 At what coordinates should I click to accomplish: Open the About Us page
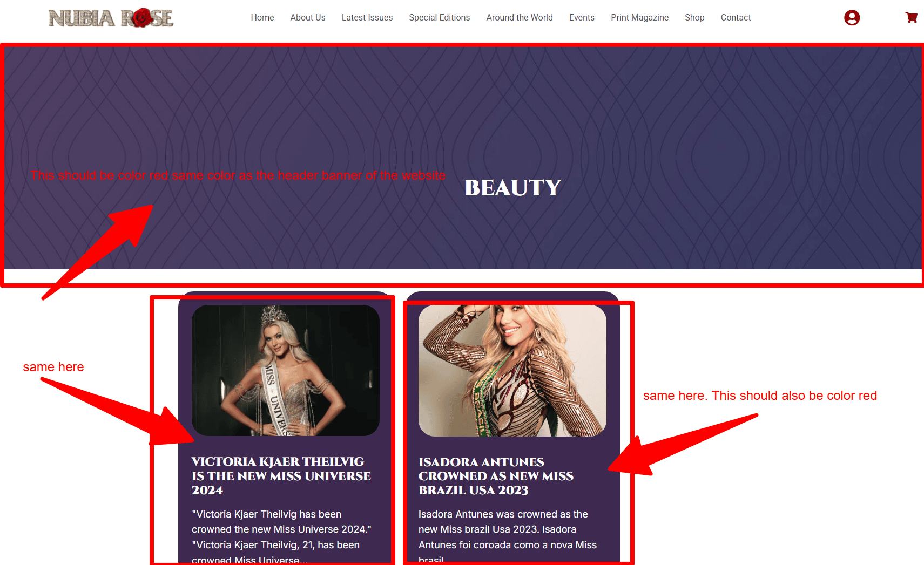[x=308, y=18]
